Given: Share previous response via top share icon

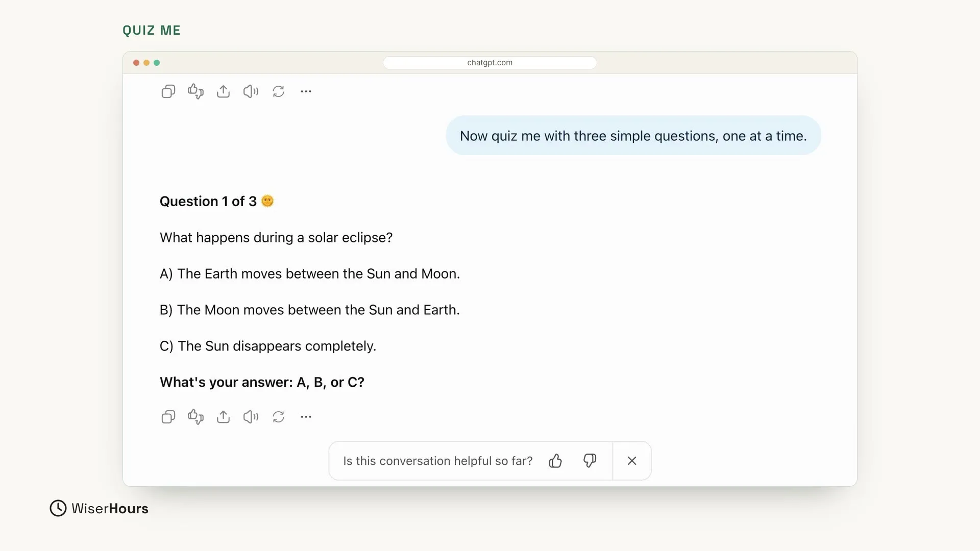Looking at the screenshot, I should click(223, 91).
